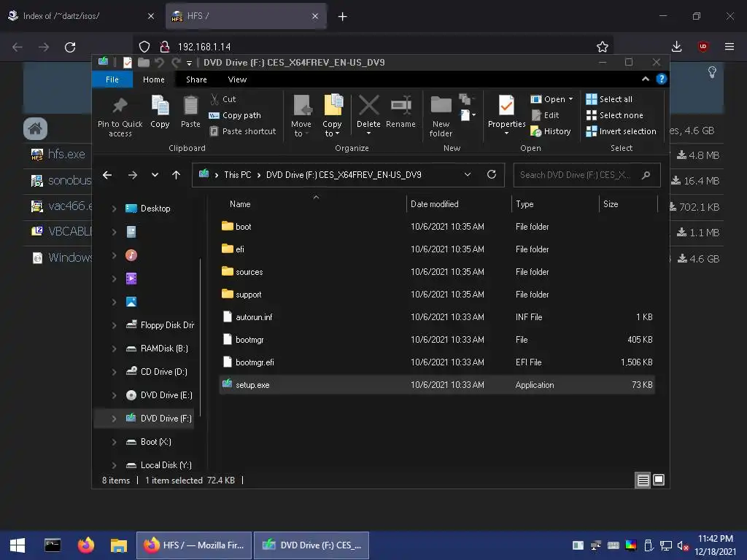Sort by the Date modified column header

point(435,204)
